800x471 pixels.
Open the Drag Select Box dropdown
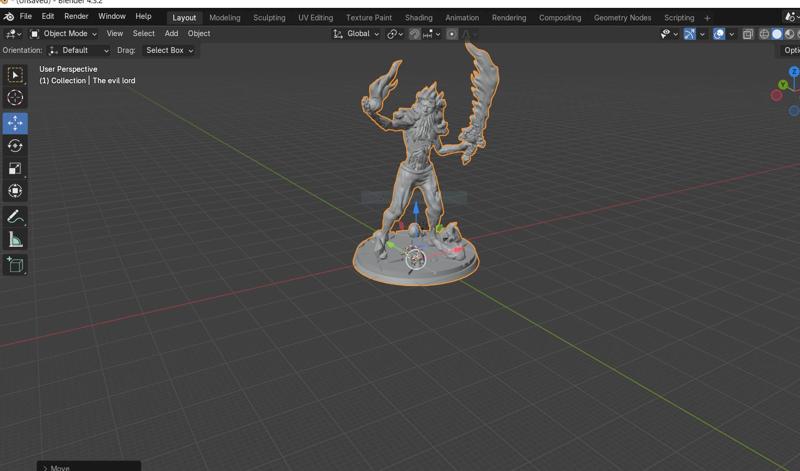point(169,51)
